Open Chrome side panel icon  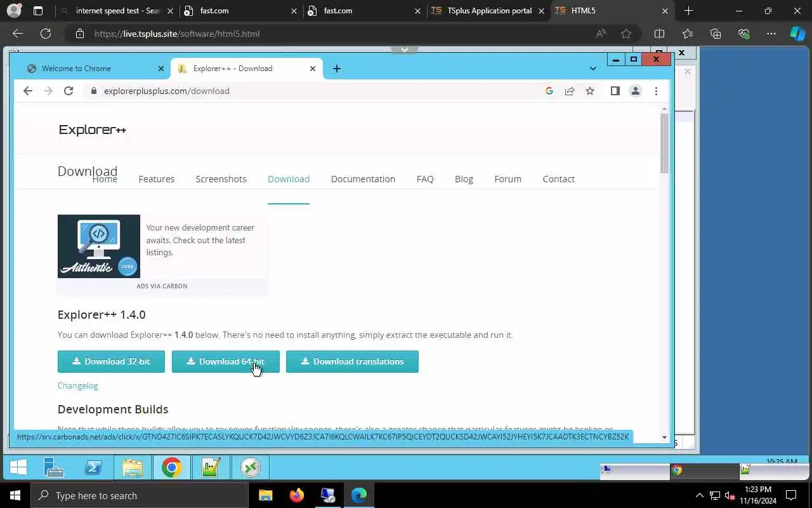coord(615,91)
